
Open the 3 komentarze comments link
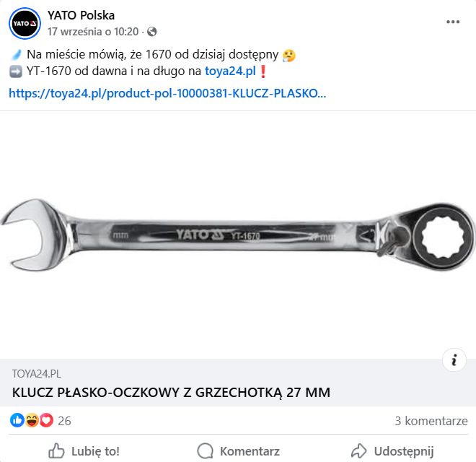(x=431, y=421)
